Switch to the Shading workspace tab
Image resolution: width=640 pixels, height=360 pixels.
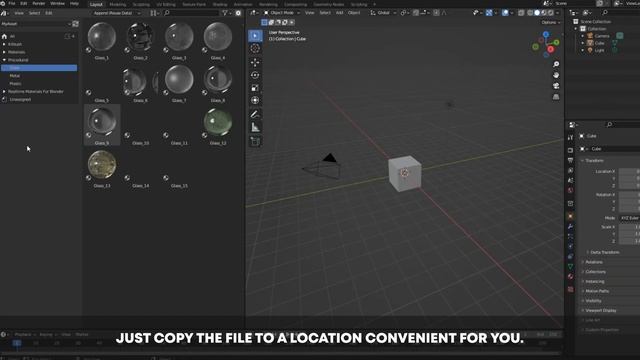tap(220, 4)
